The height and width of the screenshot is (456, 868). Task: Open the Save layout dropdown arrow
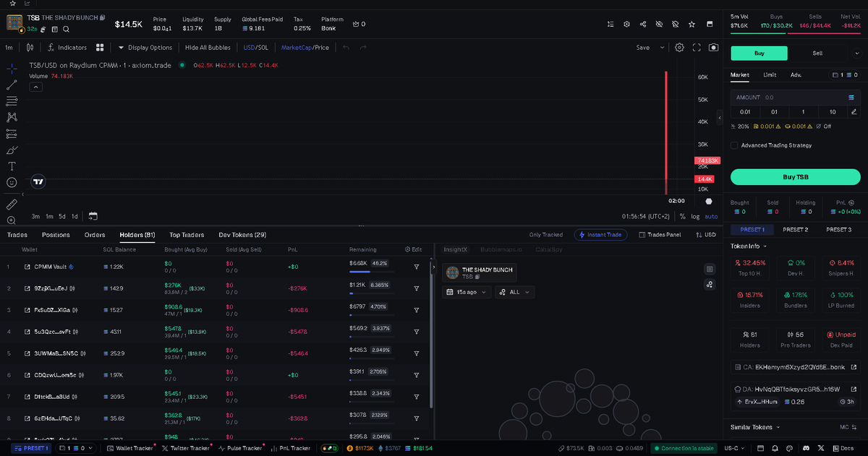[x=662, y=48]
